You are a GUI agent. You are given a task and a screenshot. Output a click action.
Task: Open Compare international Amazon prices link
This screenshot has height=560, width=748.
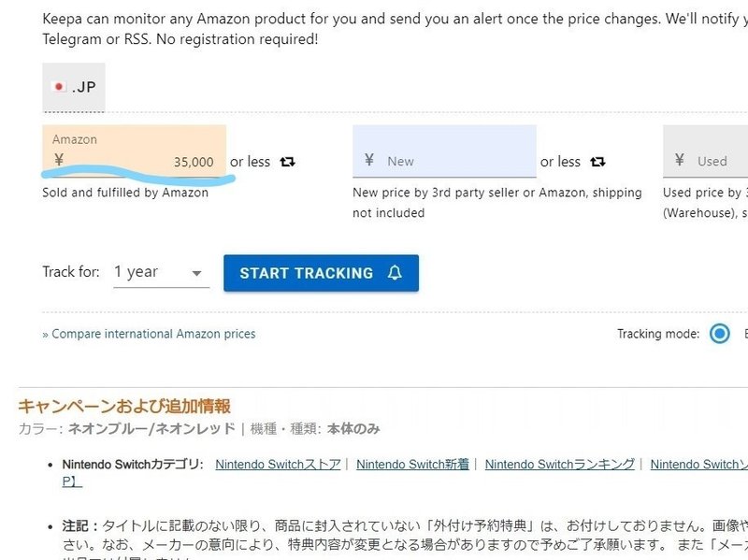coord(150,334)
